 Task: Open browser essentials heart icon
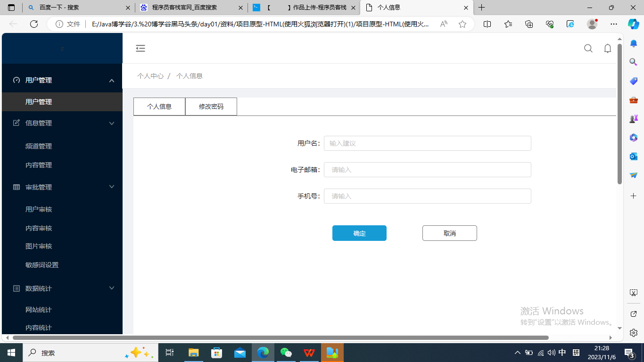coord(550,24)
